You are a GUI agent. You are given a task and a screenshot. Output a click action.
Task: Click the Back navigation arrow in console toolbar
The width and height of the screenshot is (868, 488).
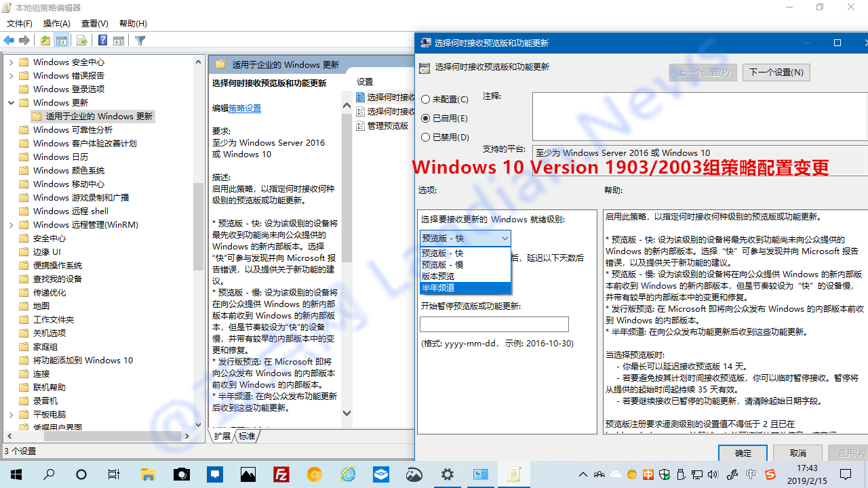tap(9, 40)
